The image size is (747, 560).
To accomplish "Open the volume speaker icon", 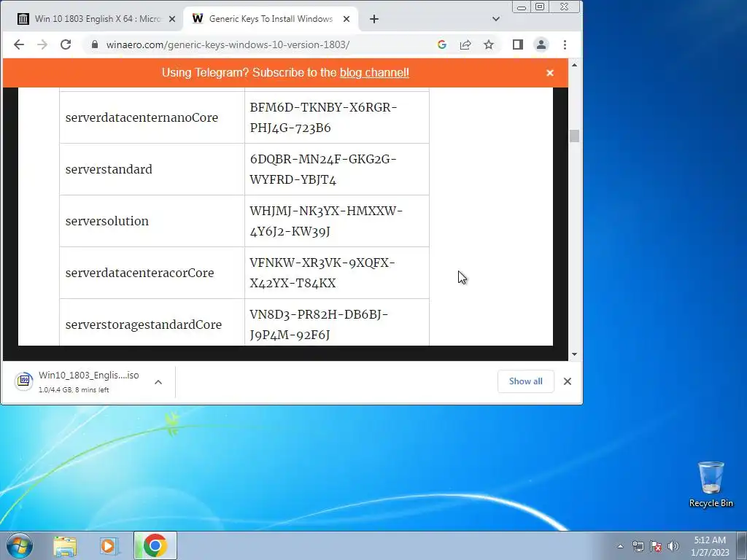I will [x=673, y=546].
